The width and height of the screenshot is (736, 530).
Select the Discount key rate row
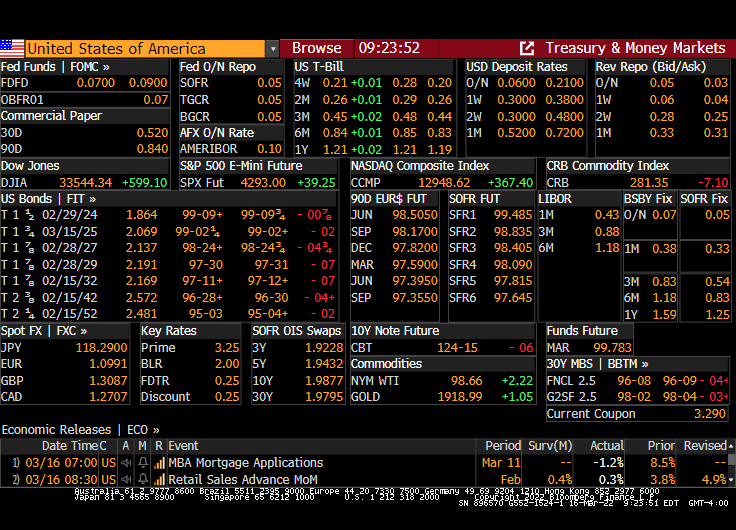tap(191, 397)
